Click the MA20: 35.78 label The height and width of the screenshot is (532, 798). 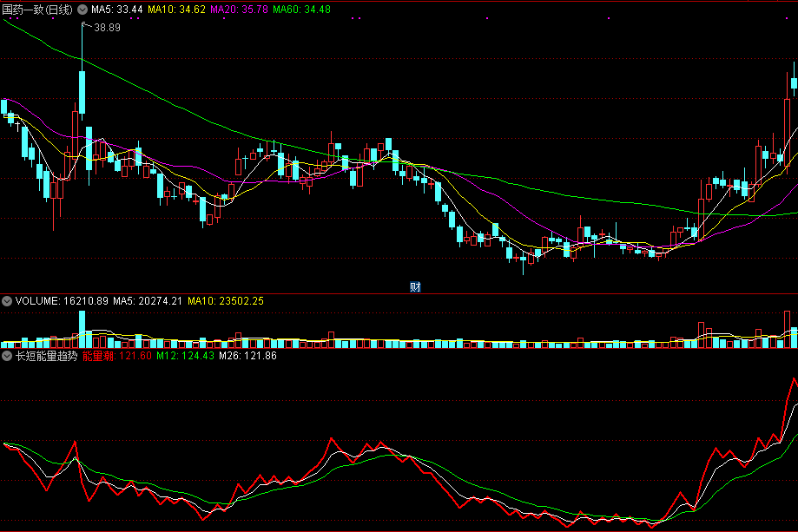(239, 10)
